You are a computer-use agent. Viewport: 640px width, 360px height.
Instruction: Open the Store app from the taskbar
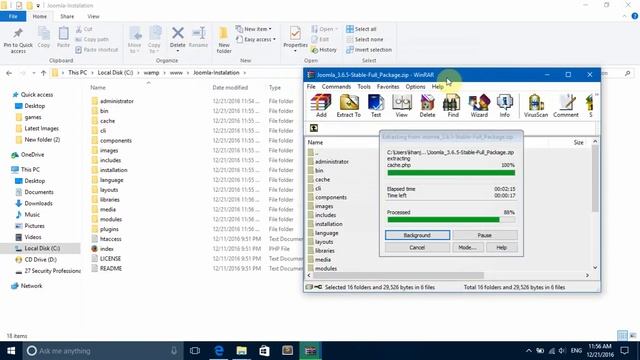(264, 351)
